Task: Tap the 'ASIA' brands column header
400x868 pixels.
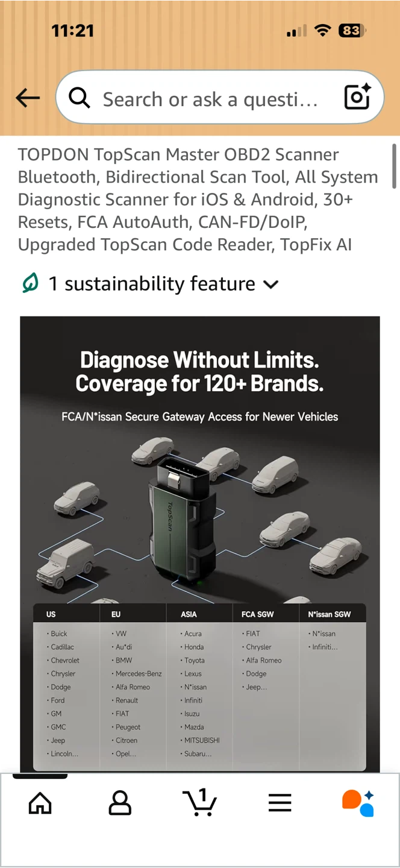Action: (189, 614)
